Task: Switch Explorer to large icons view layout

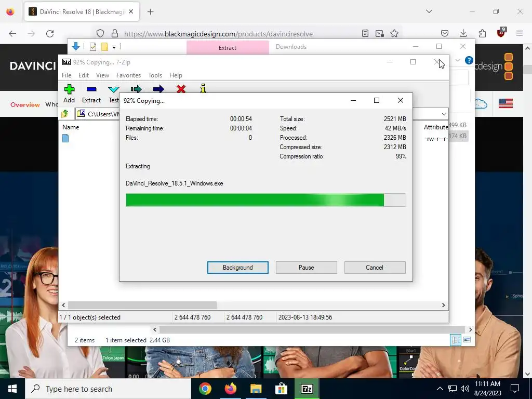Action: 467,340
